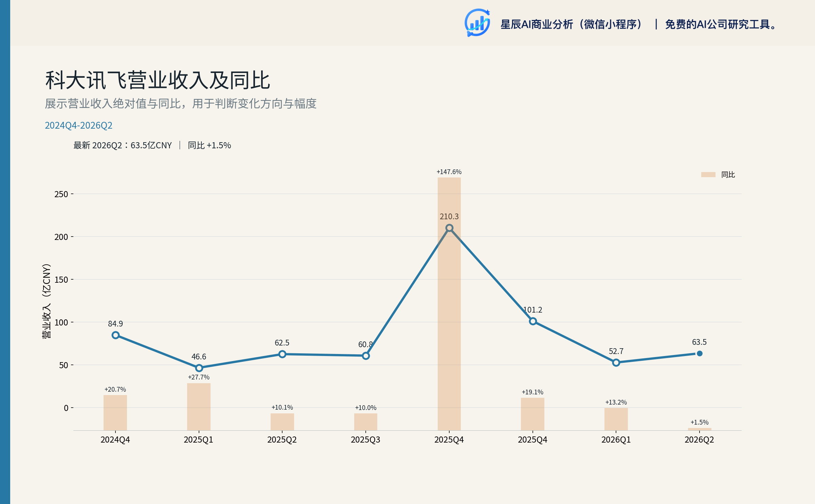Click the 62.5 value label
The width and height of the screenshot is (815, 504).
point(282,343)
